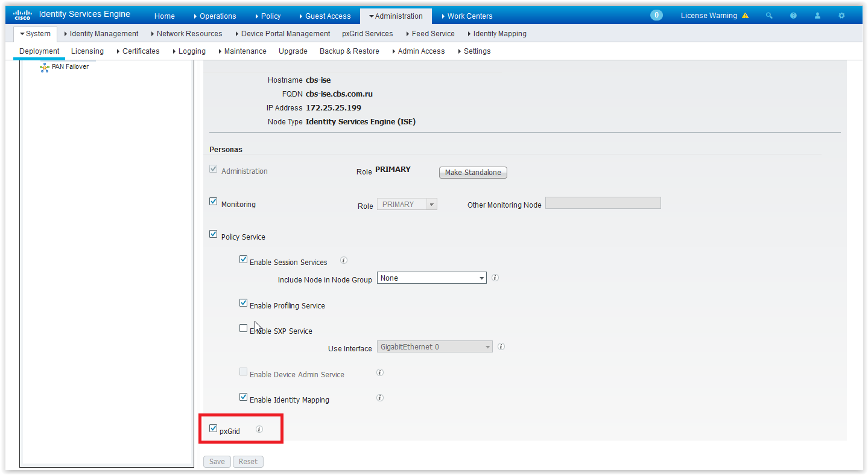Viewport: 868px width, 475px height.
Task: Click the License Warning text
Action: pos(709,16)
